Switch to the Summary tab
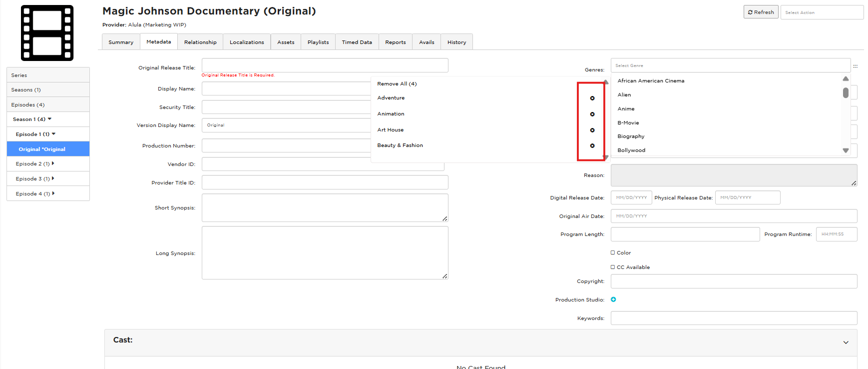Image resolution: width=868 pixels, height=369 pixels. (121, 42)
